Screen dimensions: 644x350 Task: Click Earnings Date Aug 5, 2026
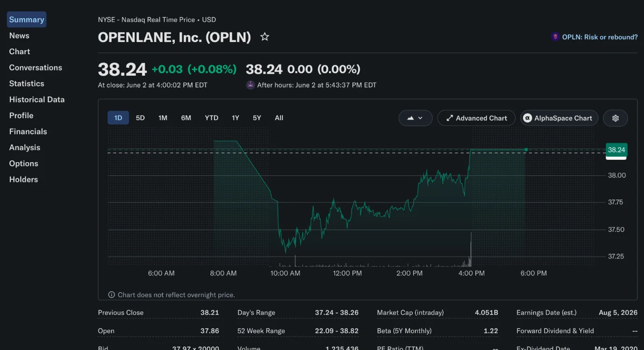pyautogui.click(x=618, y=313)
